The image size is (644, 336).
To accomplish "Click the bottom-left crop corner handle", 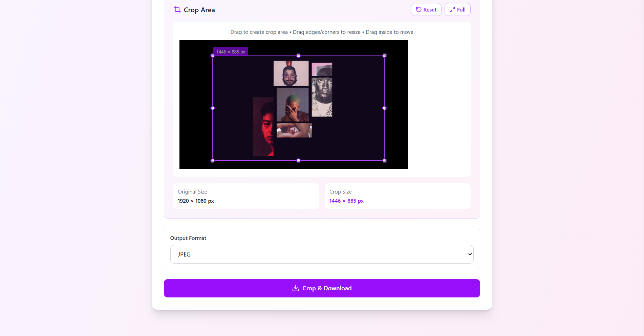I will click(213, 161).
